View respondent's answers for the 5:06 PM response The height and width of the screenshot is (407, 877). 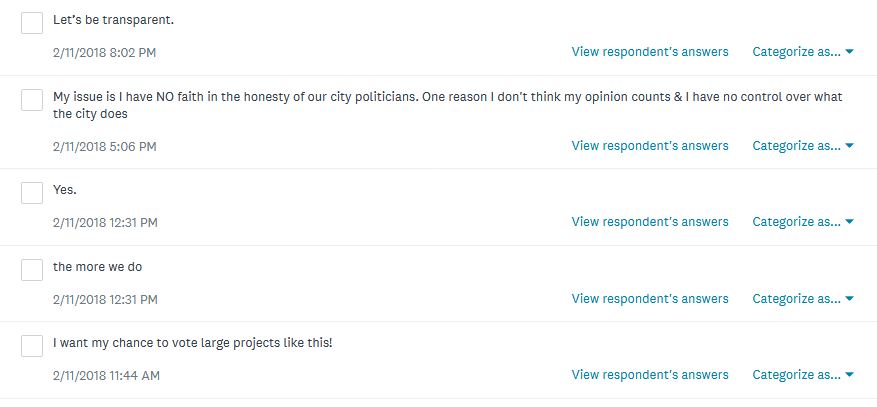tap(650, 146)
